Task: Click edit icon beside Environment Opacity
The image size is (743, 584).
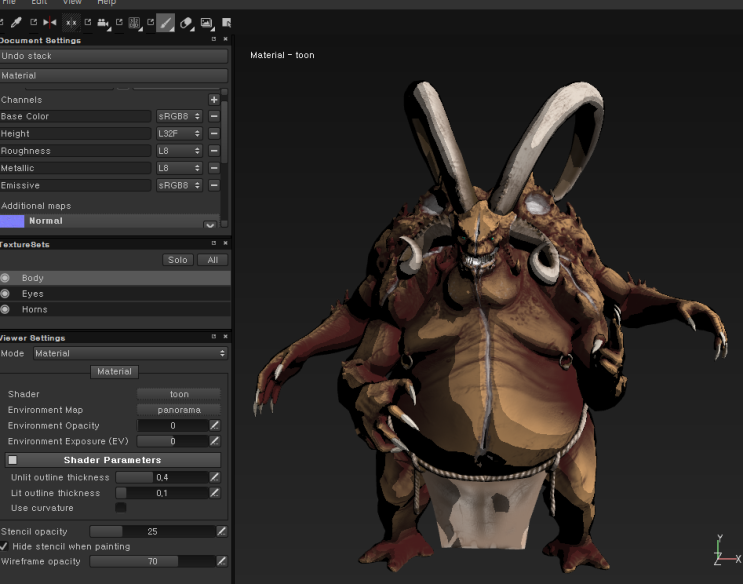Action: pos(215,426)
